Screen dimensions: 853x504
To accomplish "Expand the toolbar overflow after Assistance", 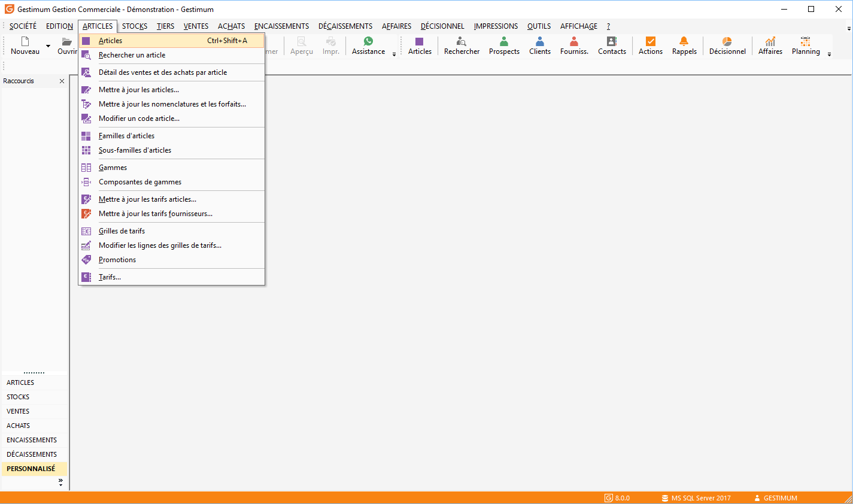I will [394, 54].
